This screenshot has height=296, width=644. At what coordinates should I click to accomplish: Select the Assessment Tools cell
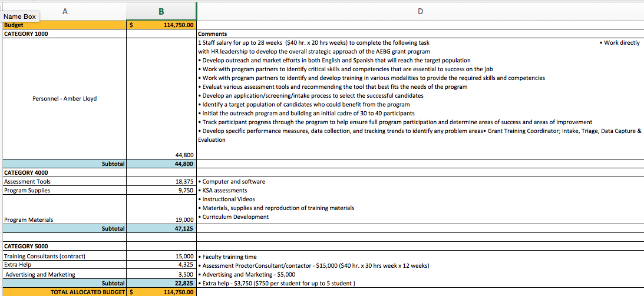tap(64, 182)
